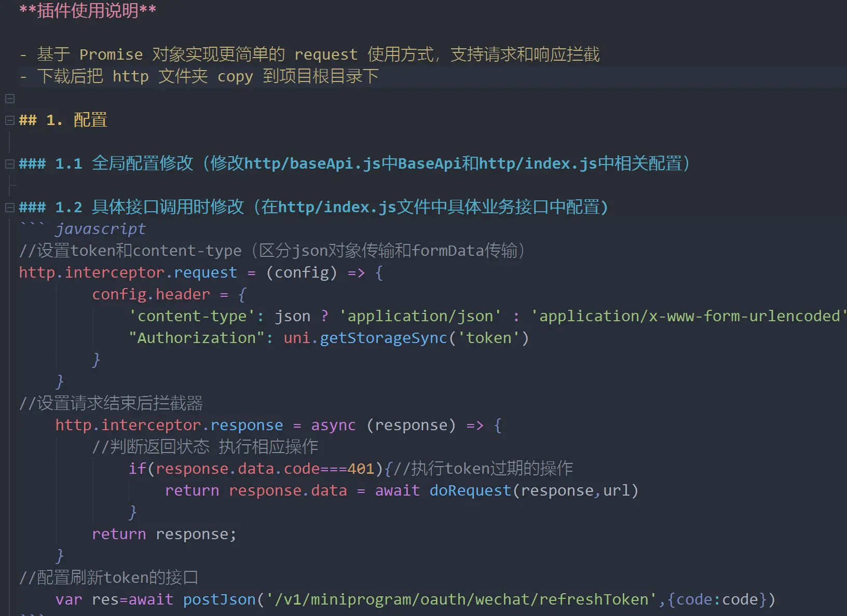Click the comment '//配置刷新token的接口'
847x616 pixels.
109,578
